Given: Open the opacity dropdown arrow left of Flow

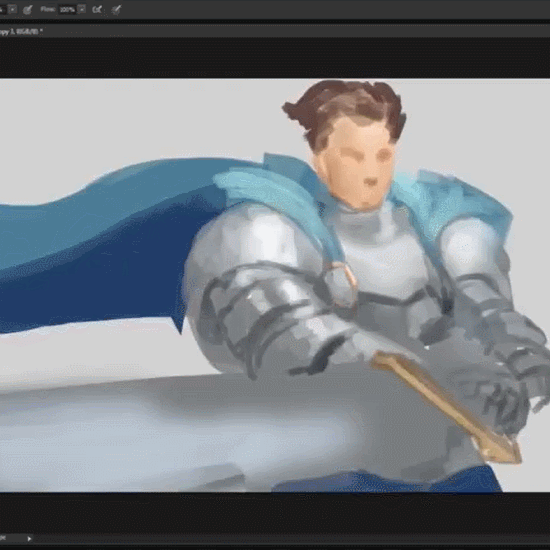Looking at the screenshot, I should pos(12,9).
